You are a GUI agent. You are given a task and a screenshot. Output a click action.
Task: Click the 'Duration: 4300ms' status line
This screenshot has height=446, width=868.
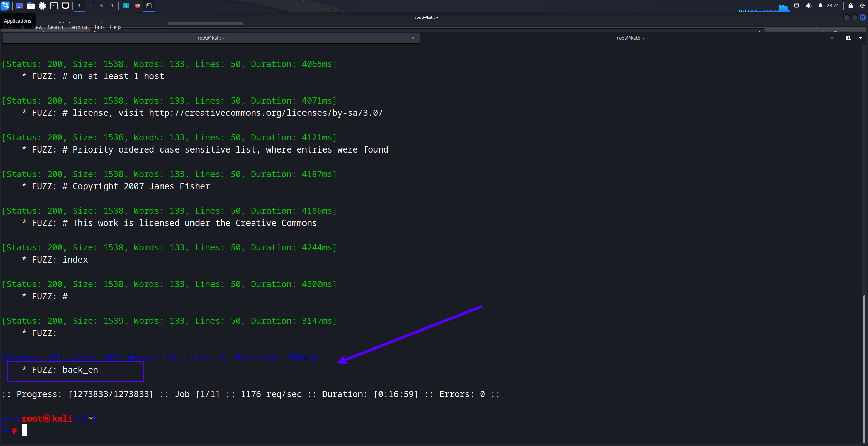[x=169, y=284]
